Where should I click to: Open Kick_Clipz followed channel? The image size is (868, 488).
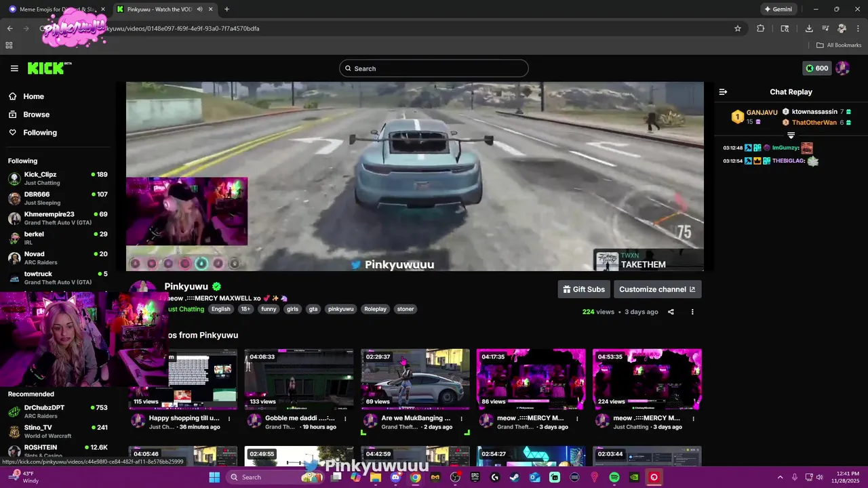click(58, 178)
